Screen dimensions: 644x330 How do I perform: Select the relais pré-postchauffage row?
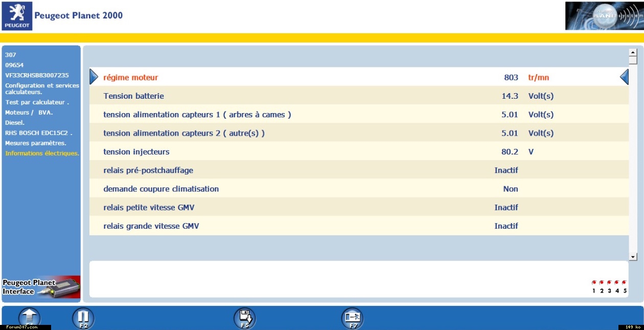tap(359, 170)
